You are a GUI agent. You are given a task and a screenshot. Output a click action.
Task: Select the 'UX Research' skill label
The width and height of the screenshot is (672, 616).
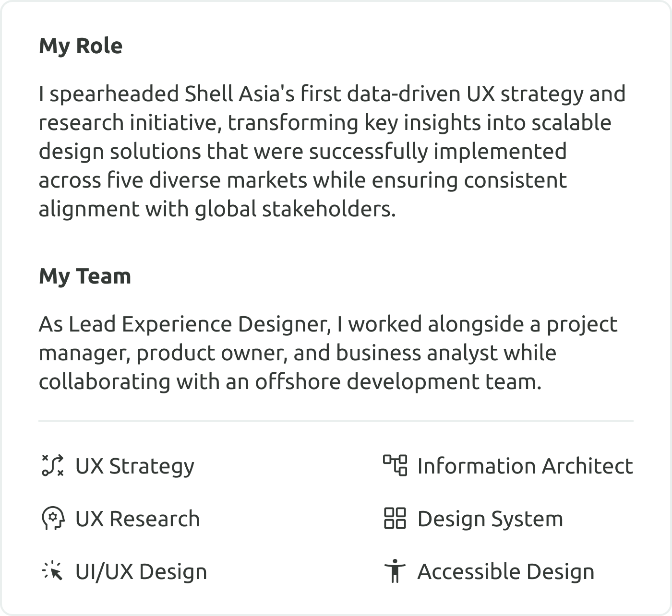point(137,519)
